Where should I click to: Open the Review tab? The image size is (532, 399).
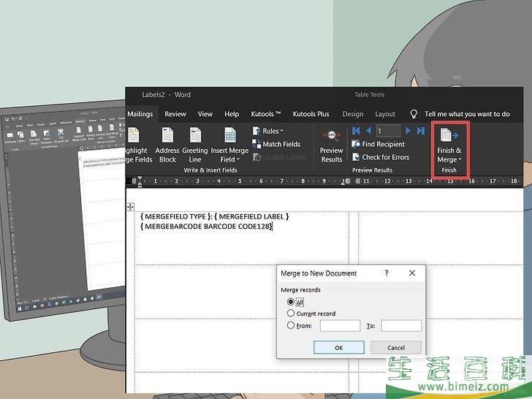[x=175, y=114]
